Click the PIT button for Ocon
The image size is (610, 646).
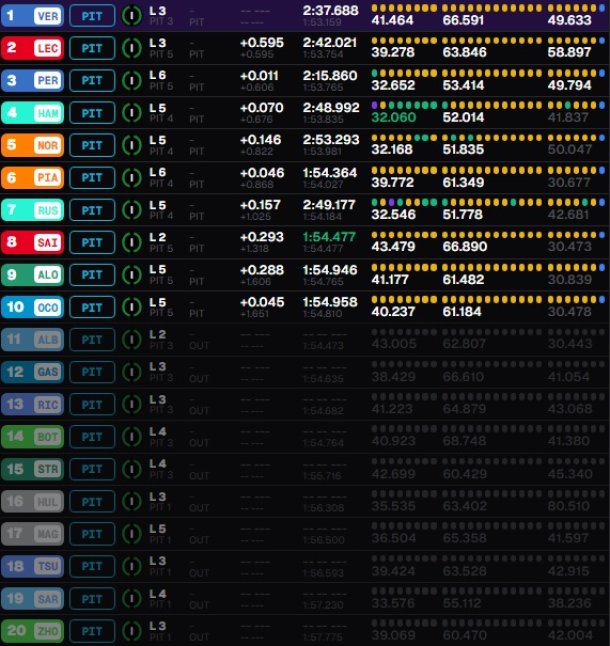pos(92,307)
